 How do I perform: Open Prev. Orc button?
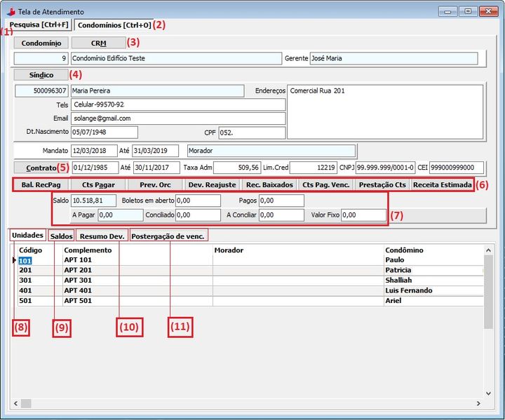155,184
